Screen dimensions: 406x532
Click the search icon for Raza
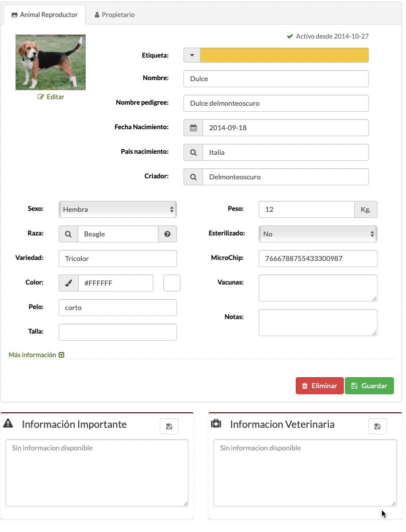(x=68, y=234)
